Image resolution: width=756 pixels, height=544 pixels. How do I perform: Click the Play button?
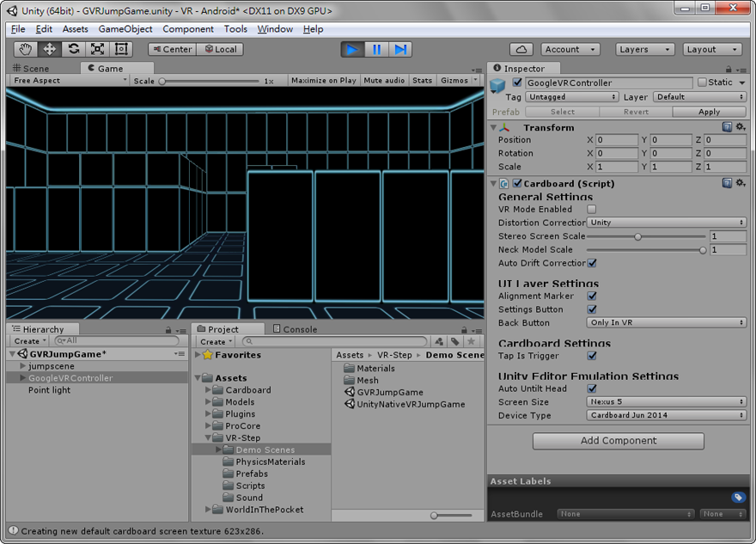tap(352, 49)
